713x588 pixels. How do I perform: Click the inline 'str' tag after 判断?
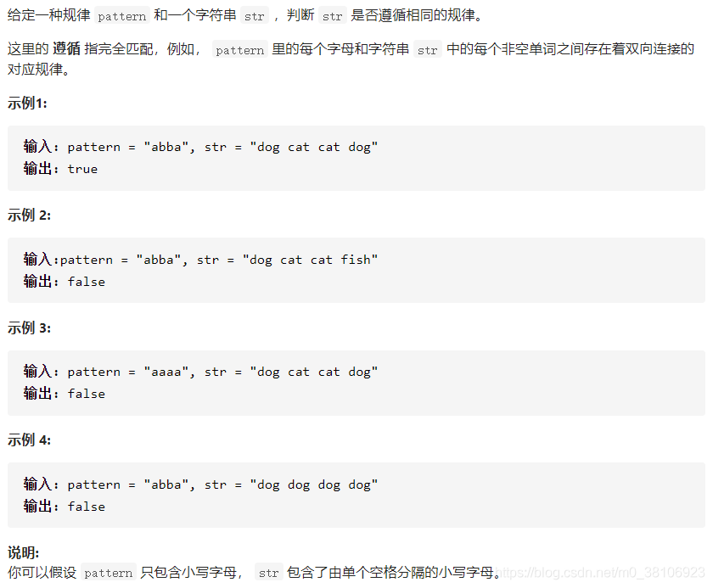coord(333,16)
